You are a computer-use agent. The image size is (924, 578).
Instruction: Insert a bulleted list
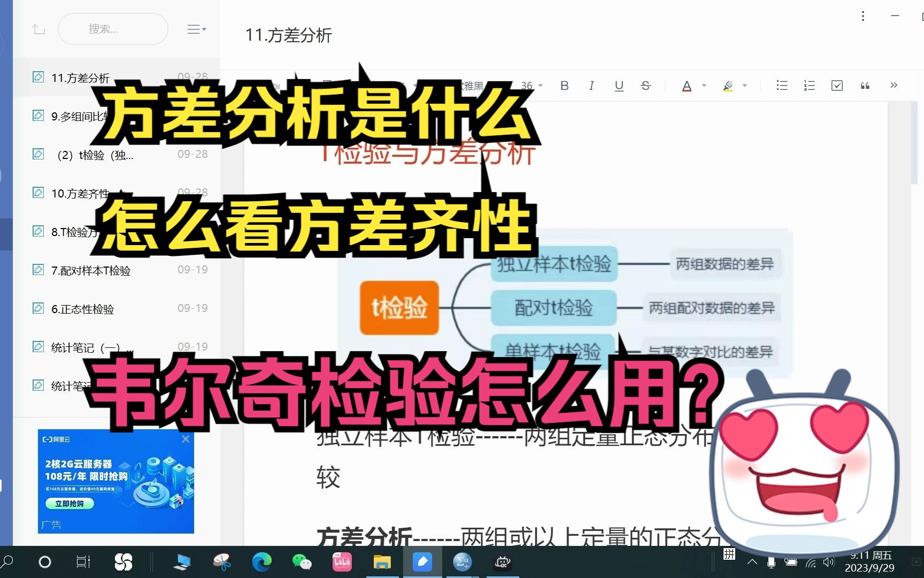tap(782, 86)
